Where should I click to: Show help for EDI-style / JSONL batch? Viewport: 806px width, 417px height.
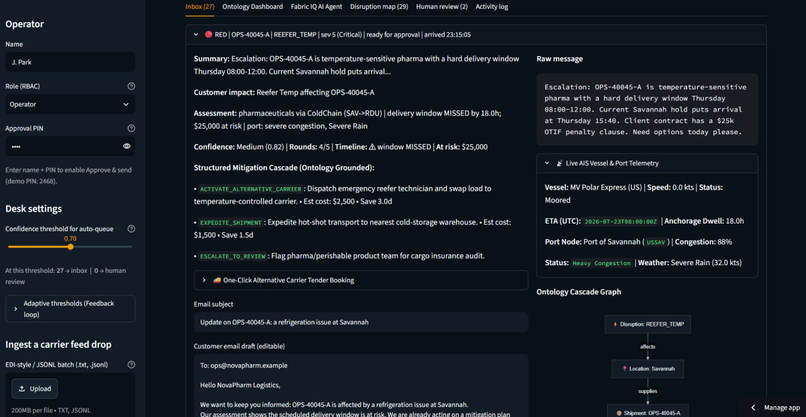coord(131,365)
